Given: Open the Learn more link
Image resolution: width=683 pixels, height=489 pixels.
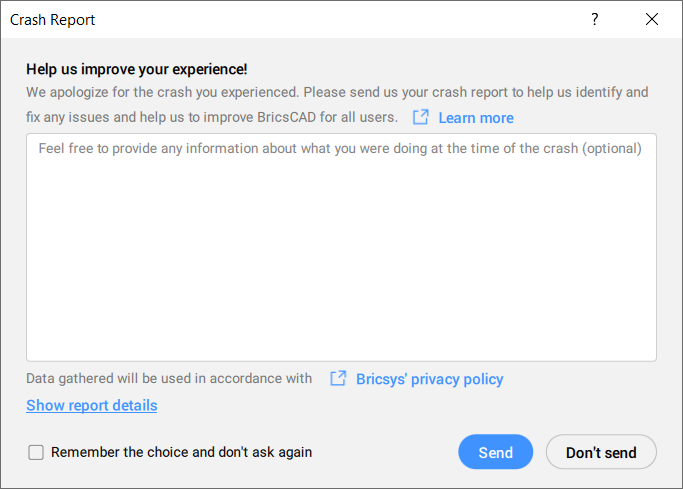Looking at the screenshot, I should point(475,118).
